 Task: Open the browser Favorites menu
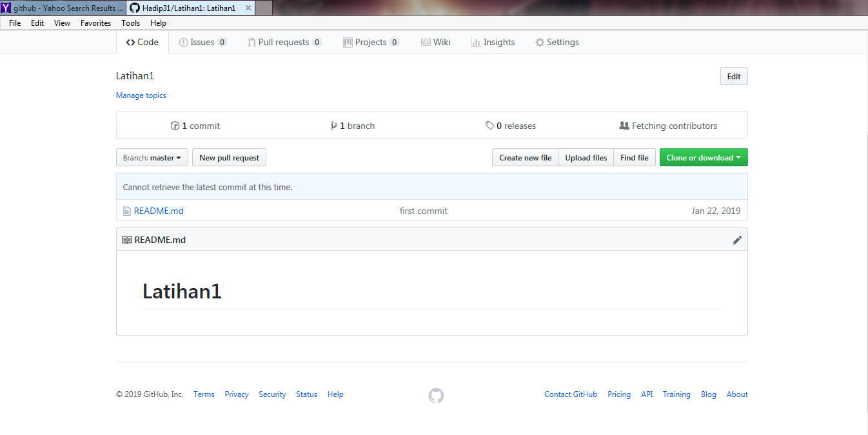coord(95,23)
